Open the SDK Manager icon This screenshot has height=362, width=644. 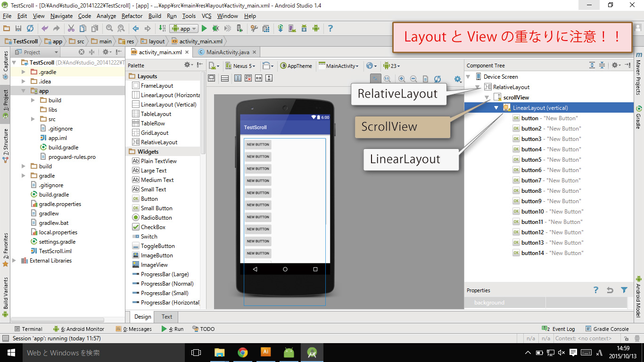(x=304, y=29)
